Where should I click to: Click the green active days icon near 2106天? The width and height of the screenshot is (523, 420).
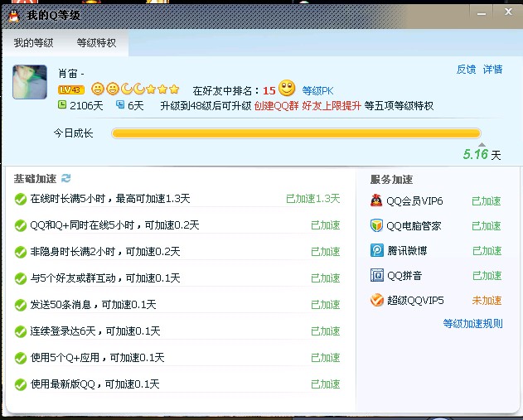[62, 105]
